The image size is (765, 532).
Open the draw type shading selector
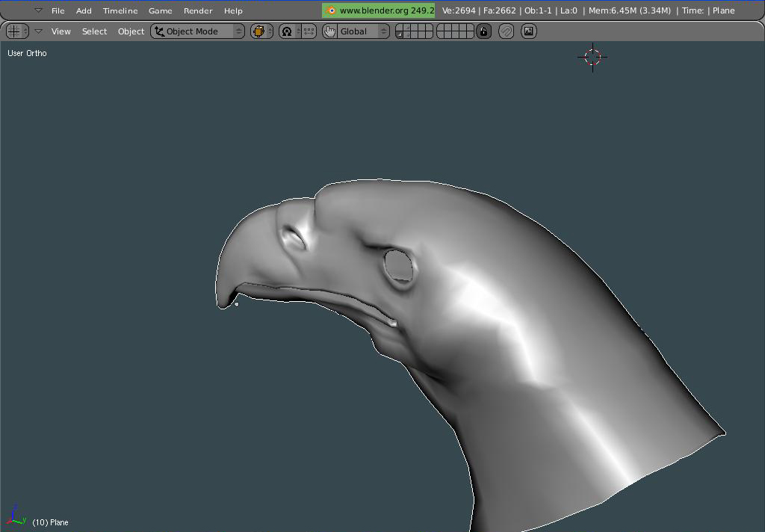(x=261, y=31)
